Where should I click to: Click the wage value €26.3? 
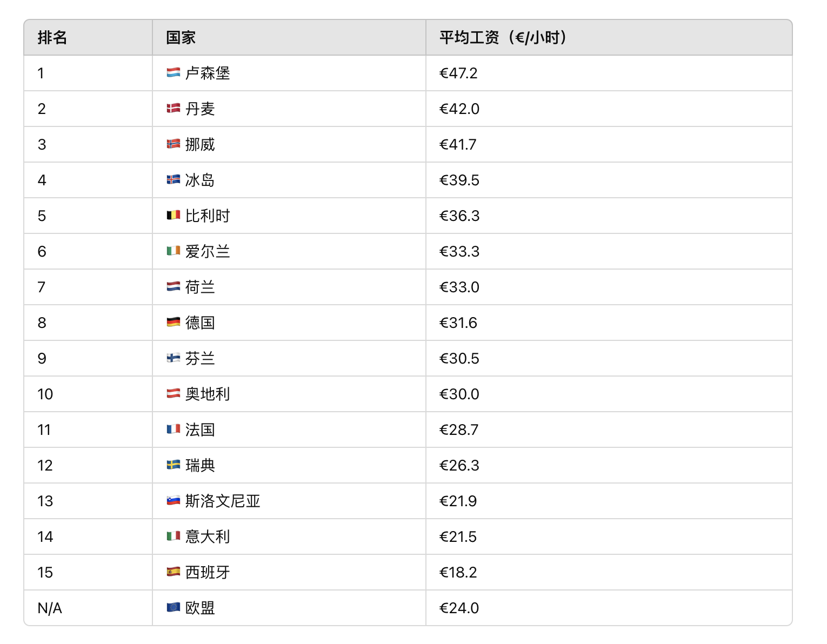tap(459, 465)
